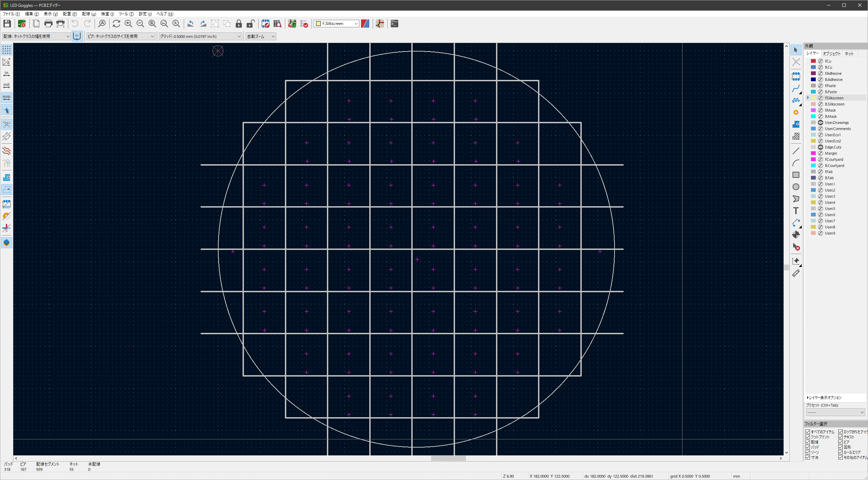This screenshot has width=868, height=480.
Task: Click the vertical scrollbar down arrow
Action: pos(786,453)
